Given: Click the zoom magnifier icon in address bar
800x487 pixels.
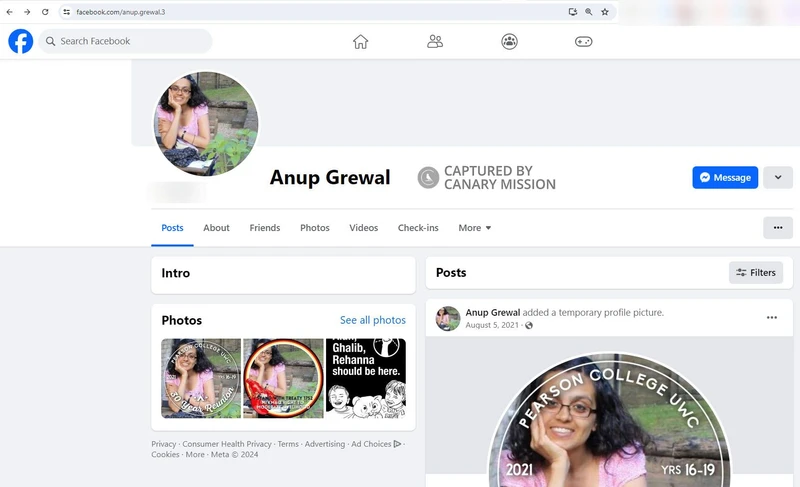Looking at the screenshot, I should point(589,12).
